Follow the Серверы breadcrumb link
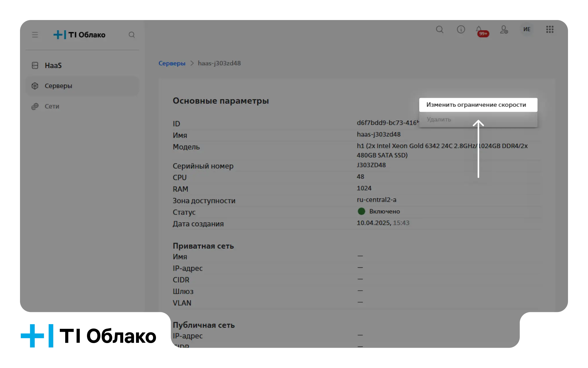 pyautogui.click(x=172, y=63)
